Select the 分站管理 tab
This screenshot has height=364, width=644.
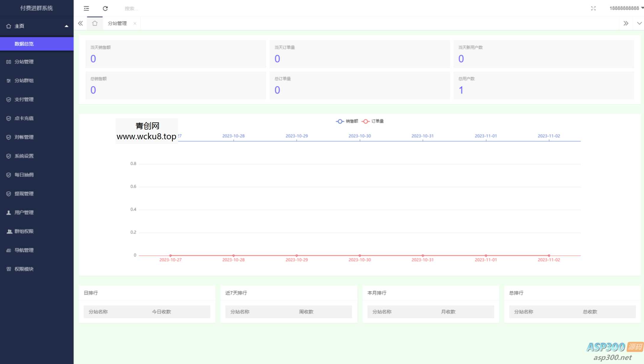117,23
